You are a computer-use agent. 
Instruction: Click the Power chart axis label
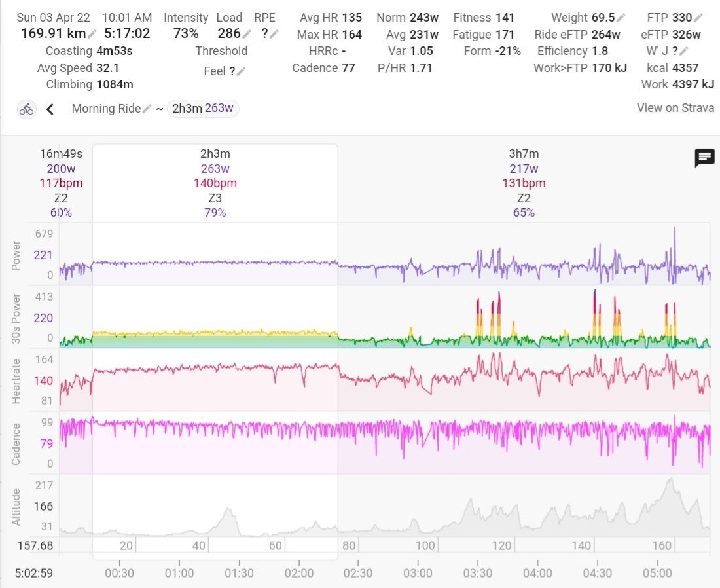(16, 255)
